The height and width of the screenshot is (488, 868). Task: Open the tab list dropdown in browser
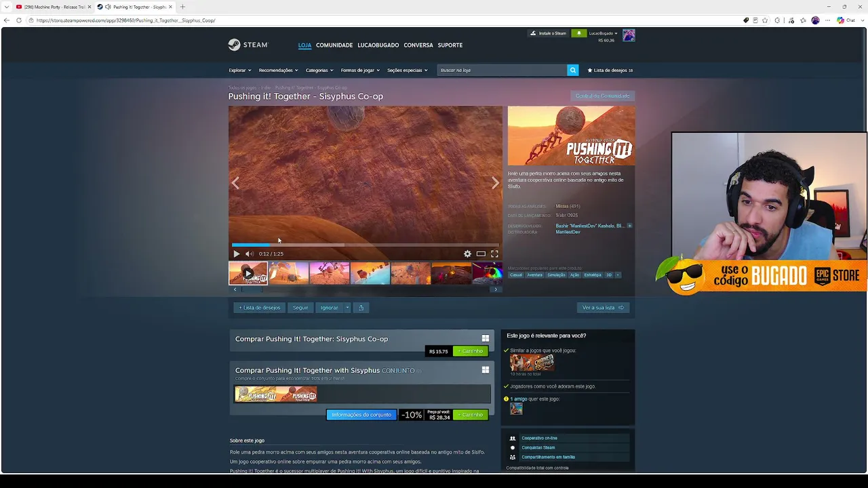click(x=6, y=7)
